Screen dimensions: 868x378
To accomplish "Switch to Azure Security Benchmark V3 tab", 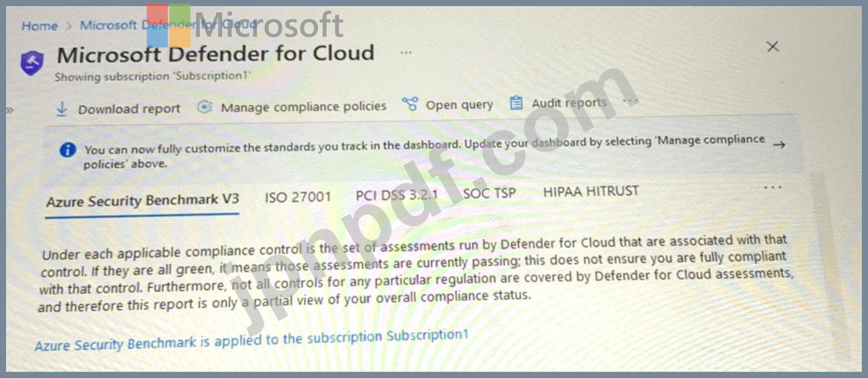I will (142, 200).
